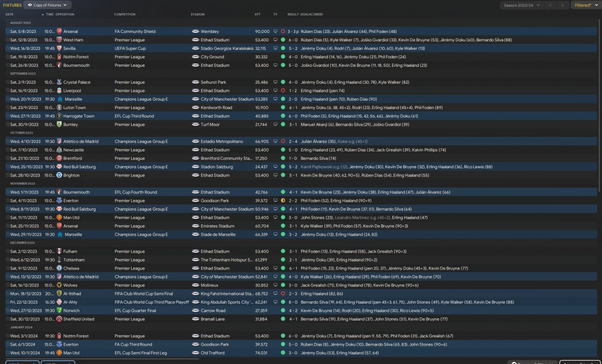Click Atlético de Madrid's badge in the 4/10/2023 row

tap(59, 142)
